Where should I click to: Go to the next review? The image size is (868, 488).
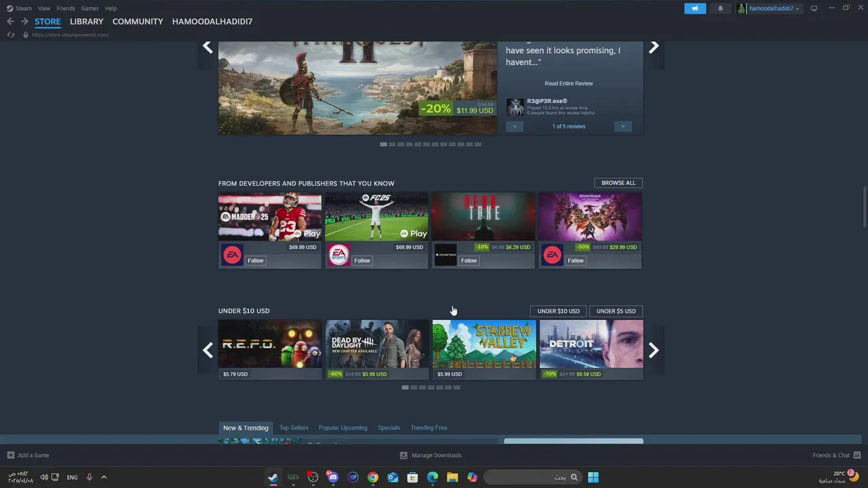[623, 127]
